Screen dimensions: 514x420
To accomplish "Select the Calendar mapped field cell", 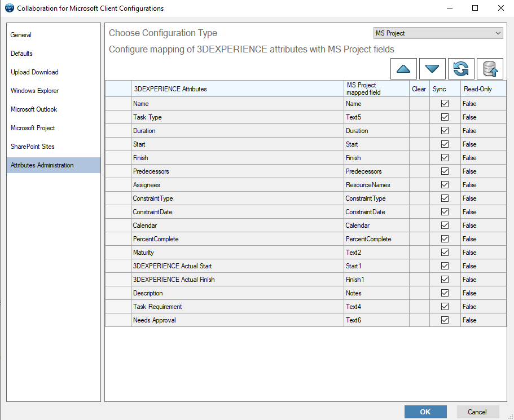I will [376, 226].
